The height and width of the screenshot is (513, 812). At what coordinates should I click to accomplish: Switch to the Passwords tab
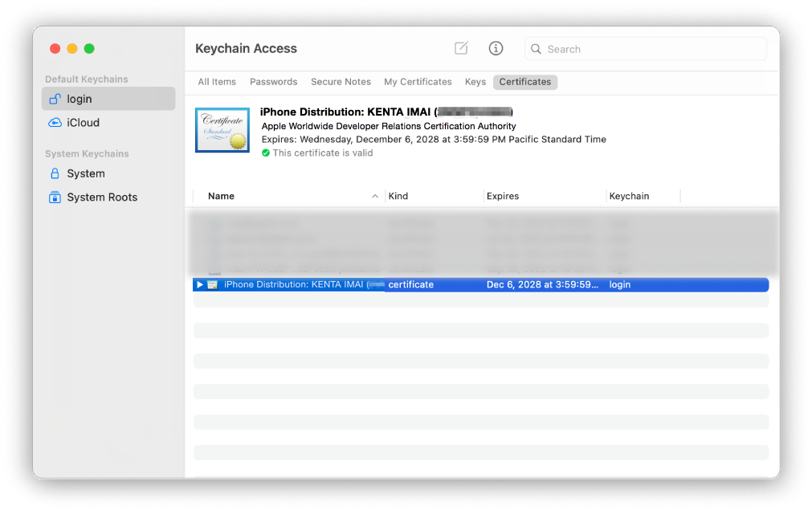pyautogui.click(x=273, y=81)
